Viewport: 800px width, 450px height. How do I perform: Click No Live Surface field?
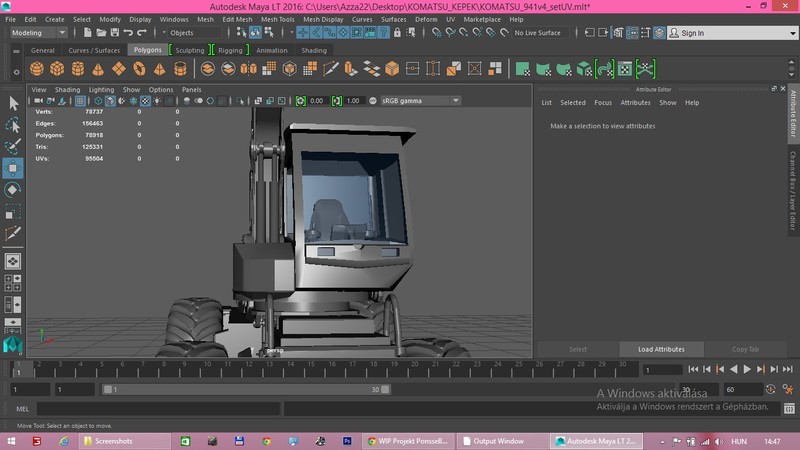(x=541, y=33)
